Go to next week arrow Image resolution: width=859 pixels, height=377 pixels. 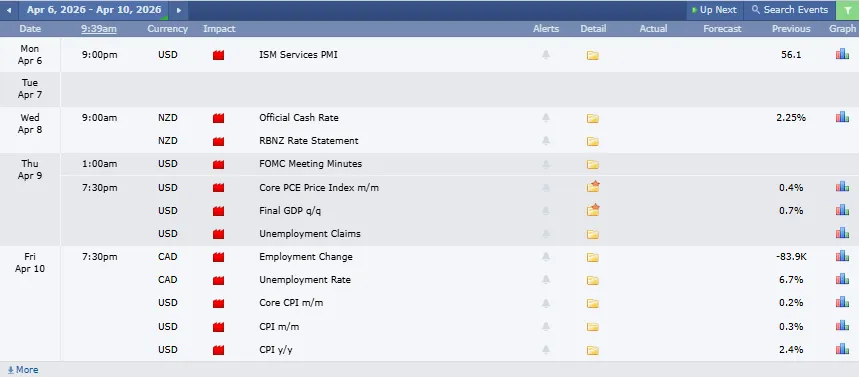point(178,10)
